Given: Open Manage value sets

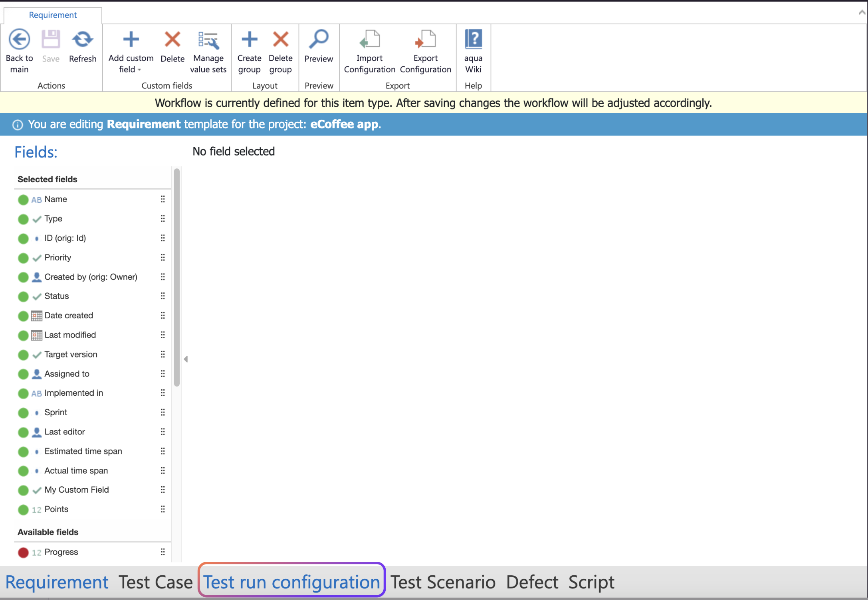Looking at the screenshot, I should click(208, 40).
